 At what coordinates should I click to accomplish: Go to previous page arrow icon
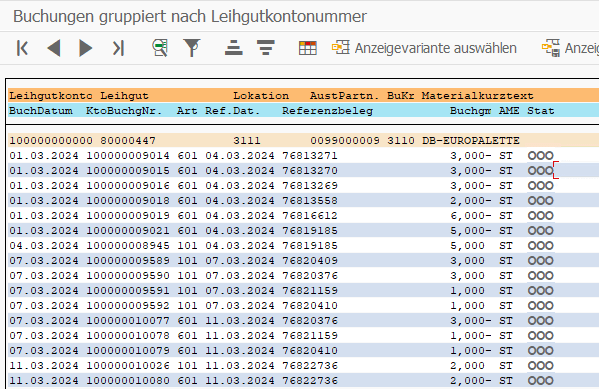point(54,48)
